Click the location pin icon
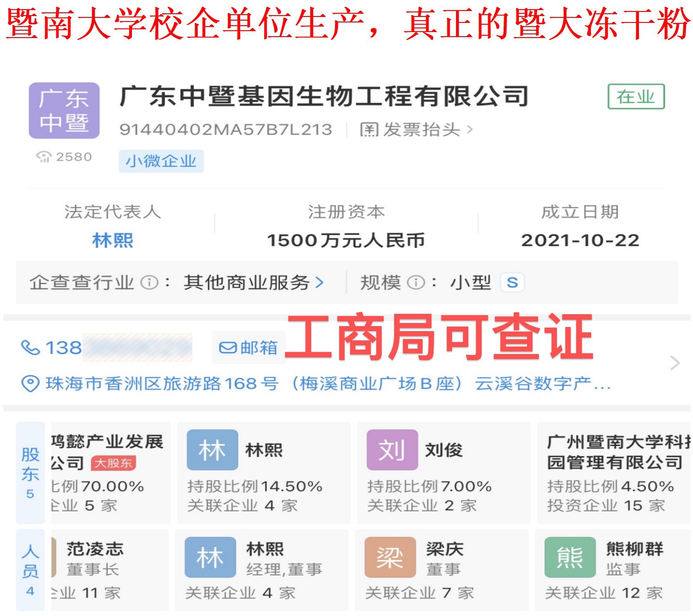 coord(30,383)
